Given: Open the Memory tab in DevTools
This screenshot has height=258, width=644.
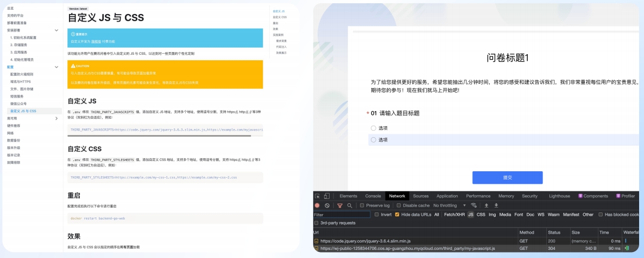Looking at the screenshot, I should (506, 196).
